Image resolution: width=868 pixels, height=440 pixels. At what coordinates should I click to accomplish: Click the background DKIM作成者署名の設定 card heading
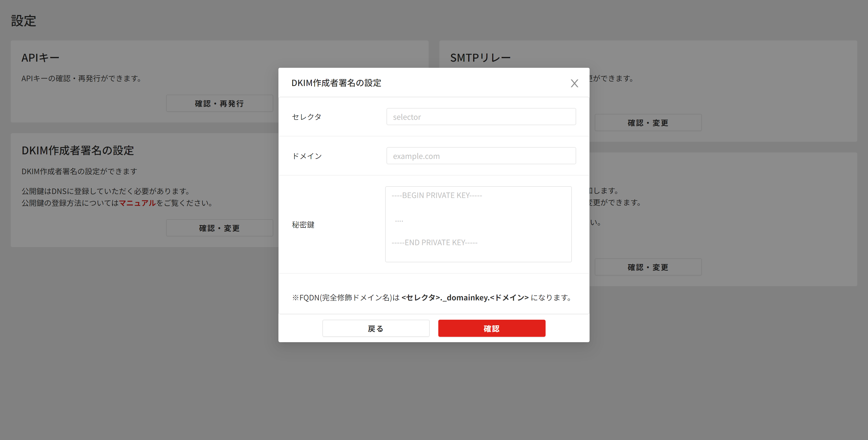click(x=78, y=150)
